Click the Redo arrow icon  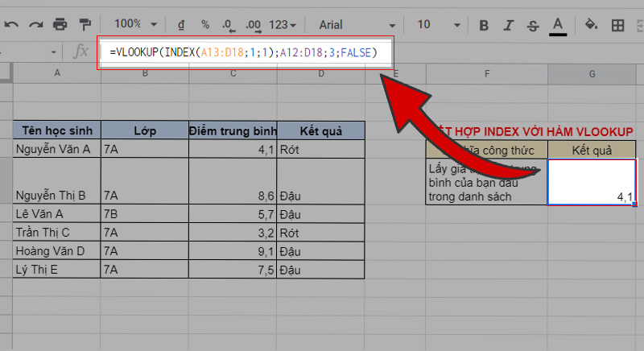point(35,24)
